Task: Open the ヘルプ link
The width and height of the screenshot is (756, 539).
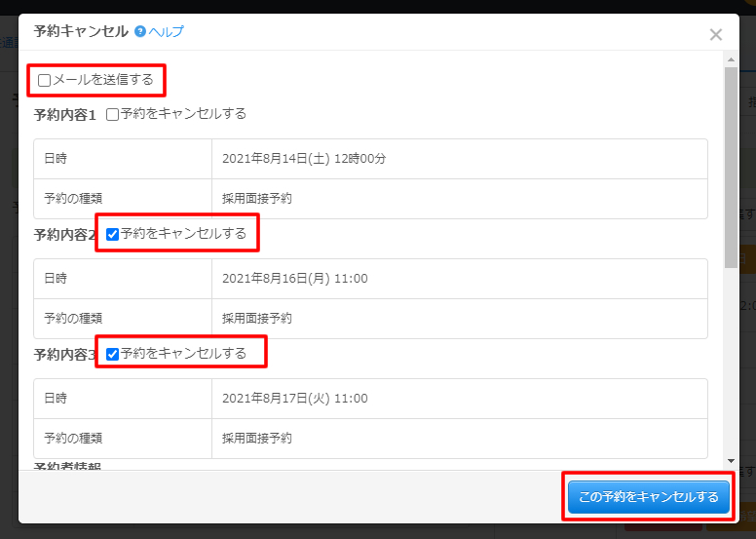Action: click(x=166, y=32)
